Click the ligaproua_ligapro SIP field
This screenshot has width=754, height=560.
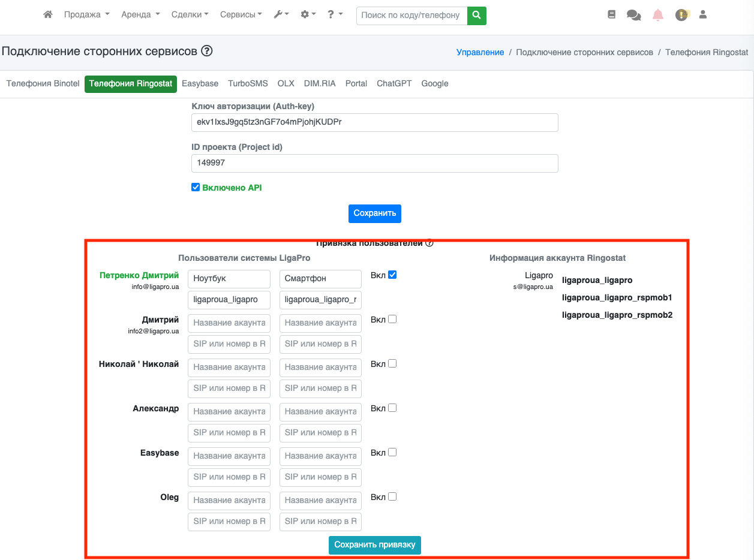(229, 300)
